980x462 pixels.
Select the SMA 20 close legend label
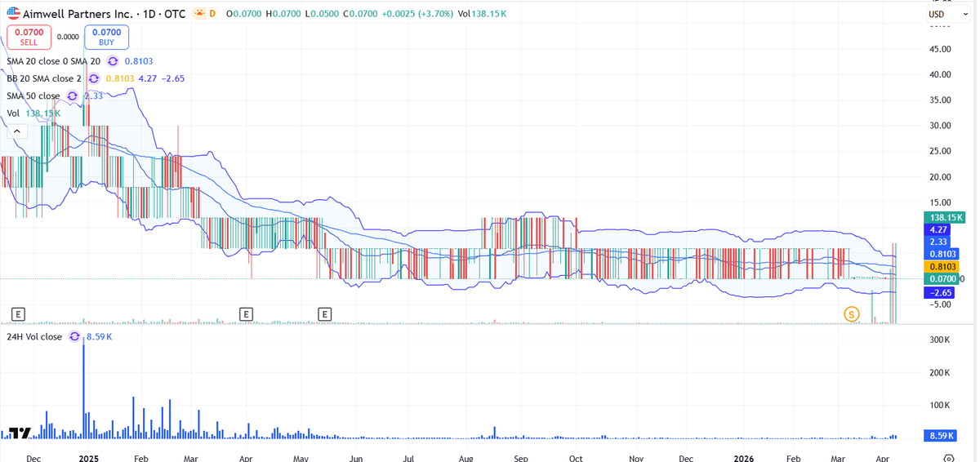tap(53, 61)
